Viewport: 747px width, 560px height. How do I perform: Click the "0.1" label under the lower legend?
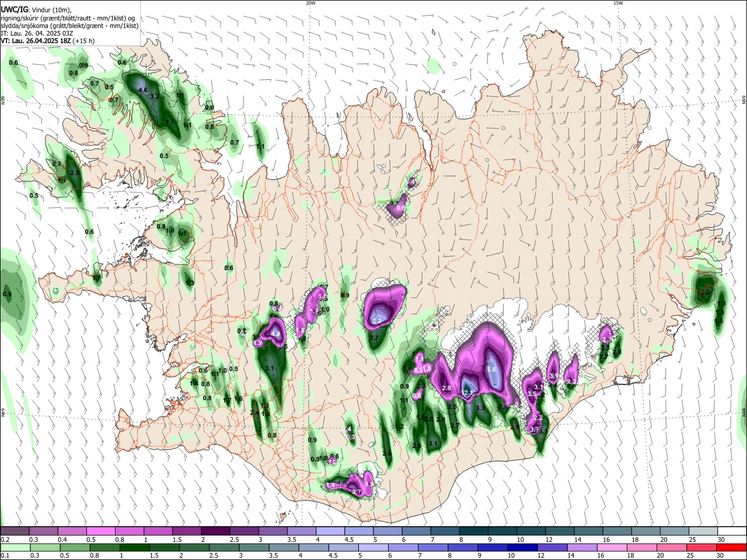tap(5, 556)
